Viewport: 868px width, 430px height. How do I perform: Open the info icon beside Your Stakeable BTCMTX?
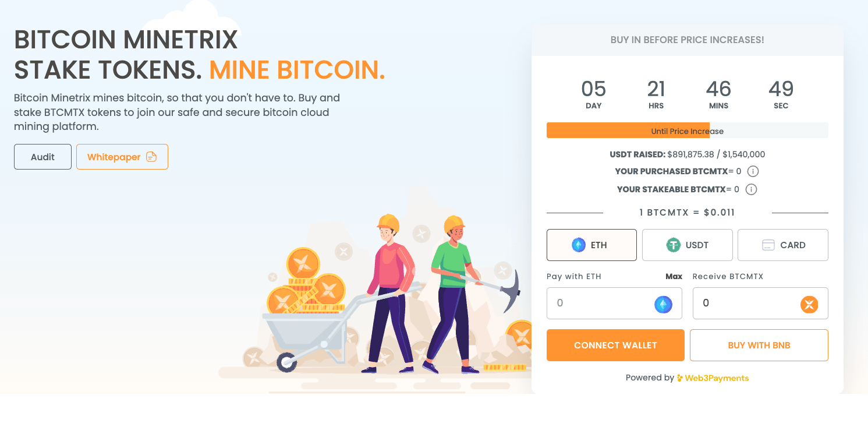(x=751, y=189)
